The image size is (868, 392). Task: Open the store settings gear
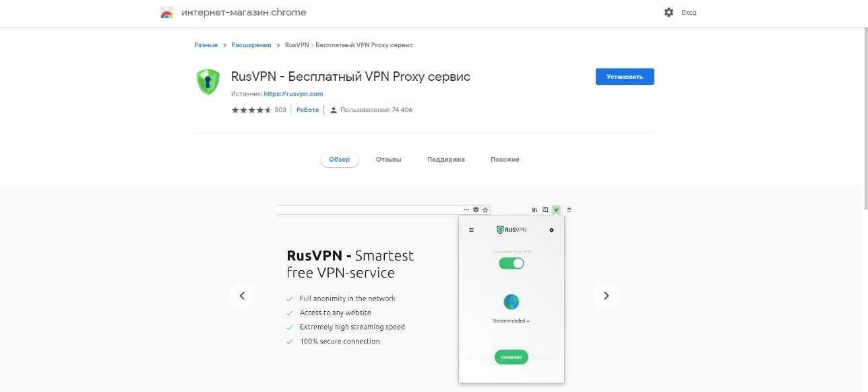point(669,12)
